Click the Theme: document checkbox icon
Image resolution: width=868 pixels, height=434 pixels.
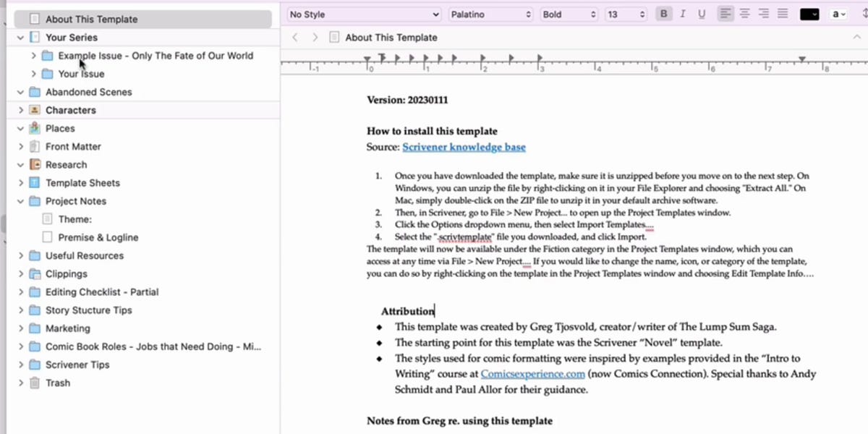tap(47, 218)
